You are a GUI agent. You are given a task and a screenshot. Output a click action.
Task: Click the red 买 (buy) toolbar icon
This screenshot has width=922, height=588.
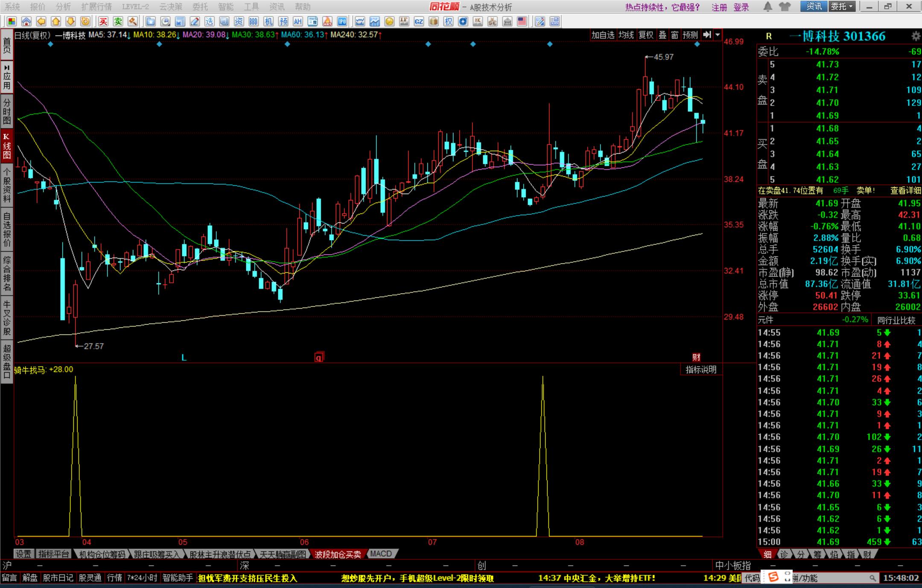point(103,21)
